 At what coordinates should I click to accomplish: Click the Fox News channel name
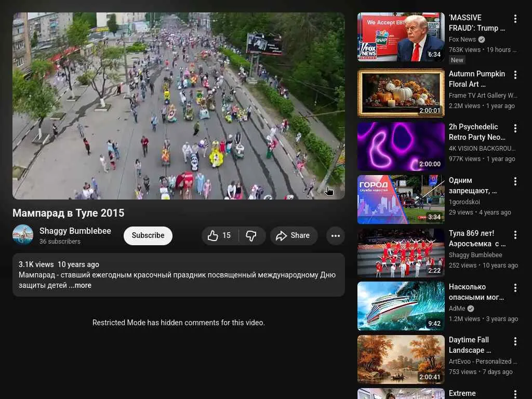(x=462, y=39)
